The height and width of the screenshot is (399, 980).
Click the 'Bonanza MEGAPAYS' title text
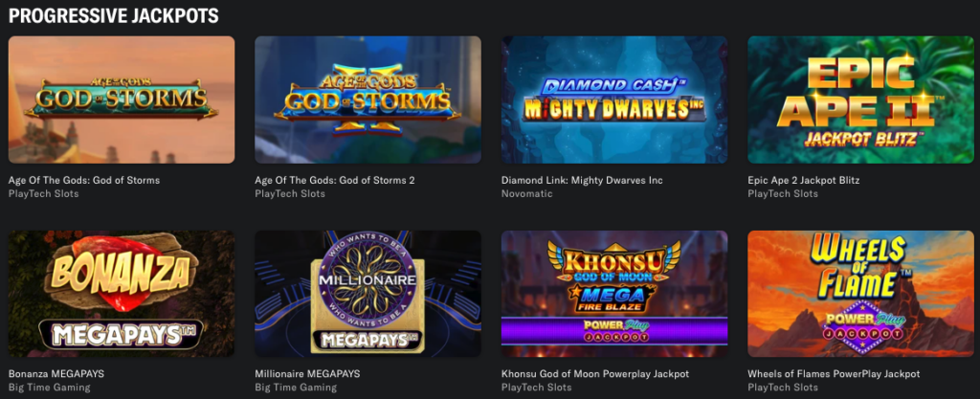click(56, 374)
